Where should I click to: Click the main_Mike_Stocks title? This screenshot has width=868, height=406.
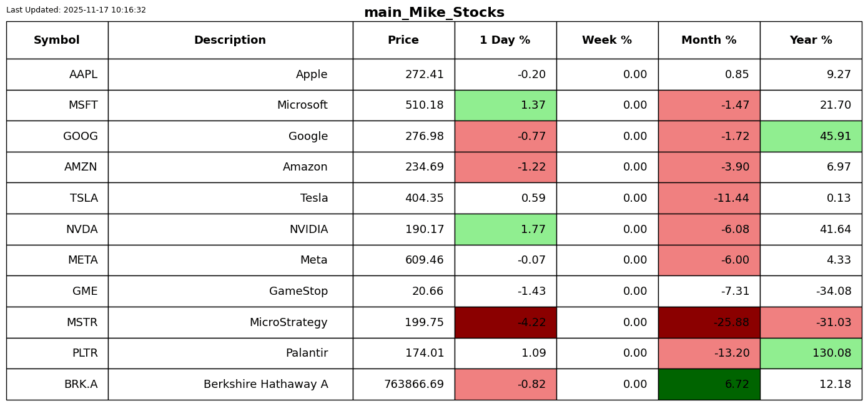pyautogui.click(x=434, y=12)
